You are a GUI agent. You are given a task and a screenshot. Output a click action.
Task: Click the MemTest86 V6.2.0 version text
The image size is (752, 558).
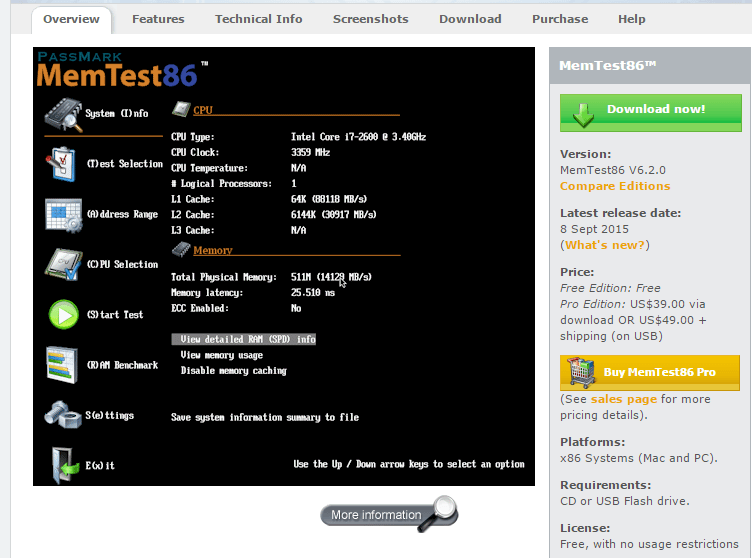pos(613,170)
